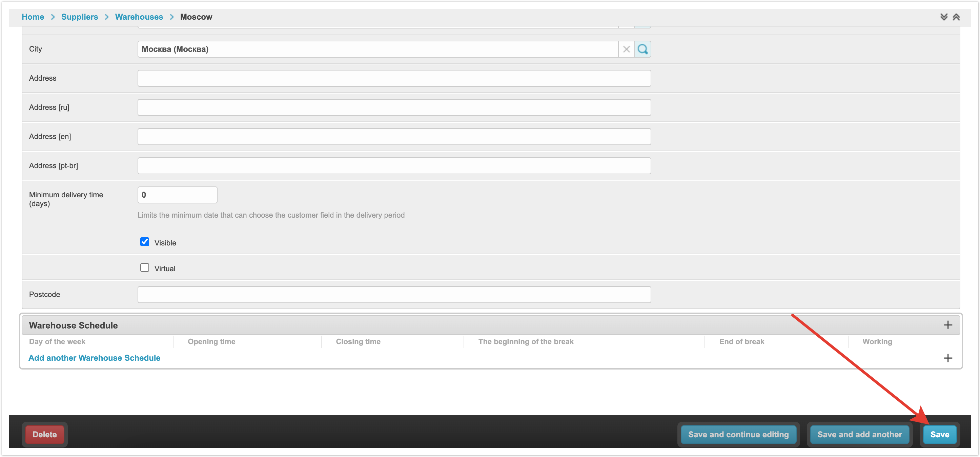Click Save and add another button
Screen dimensions: 980x457
point(859,435)
